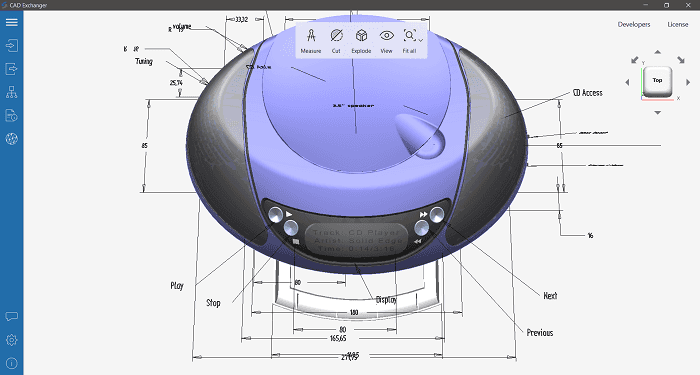The image size is (700, 375).
Task: Rotate view with cube's right arrow
Action: 688,82
